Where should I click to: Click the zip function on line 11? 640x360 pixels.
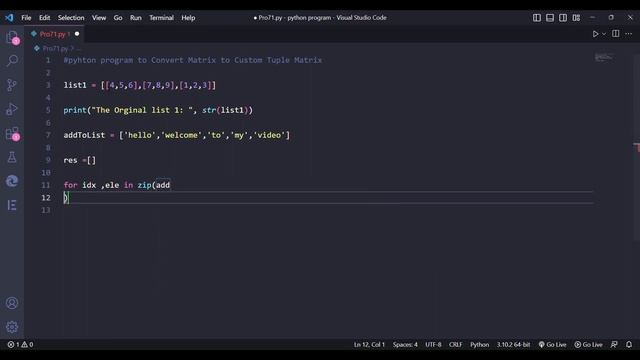coord(144,185)
